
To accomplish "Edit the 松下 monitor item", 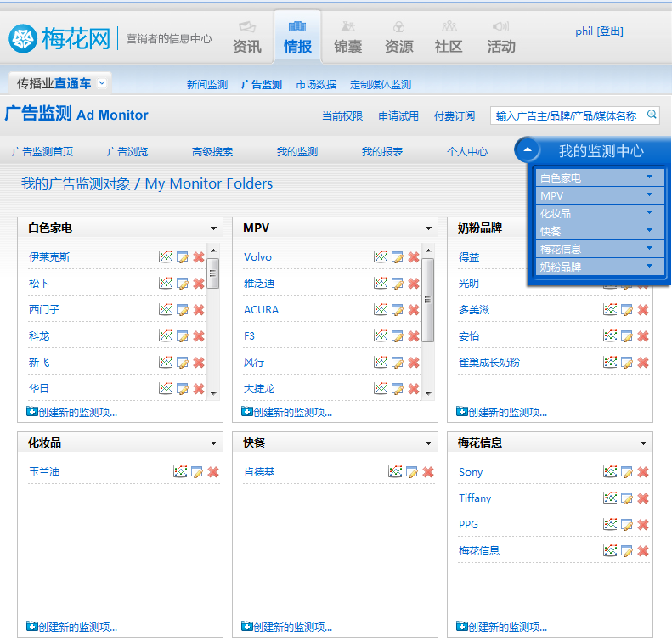I will [183, 284].
